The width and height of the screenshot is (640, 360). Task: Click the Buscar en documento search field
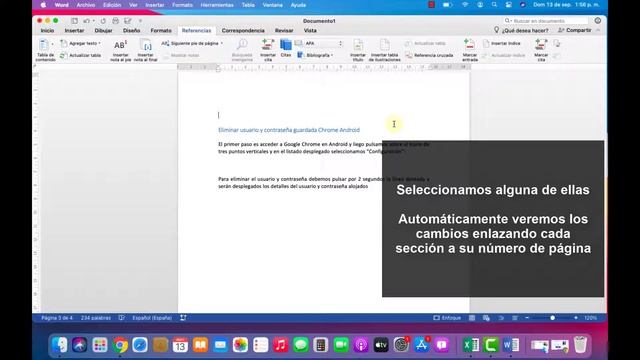pos(546,20)
